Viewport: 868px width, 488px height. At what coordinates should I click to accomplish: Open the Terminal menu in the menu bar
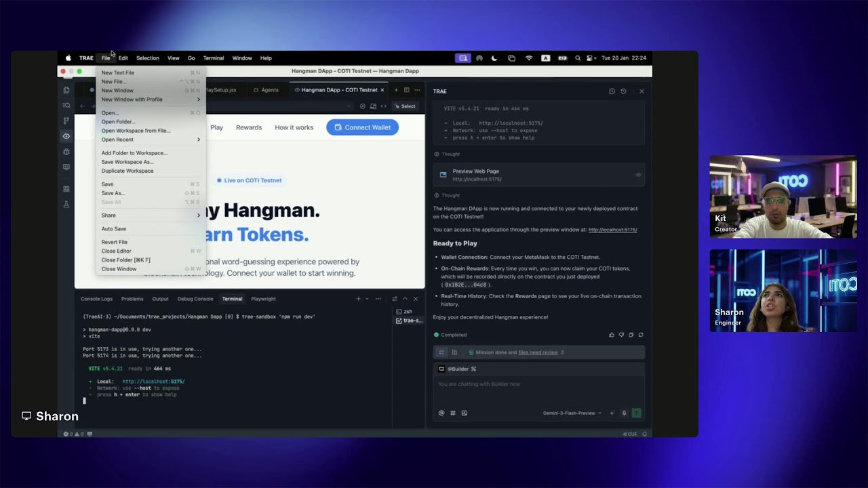coord(214,58)
